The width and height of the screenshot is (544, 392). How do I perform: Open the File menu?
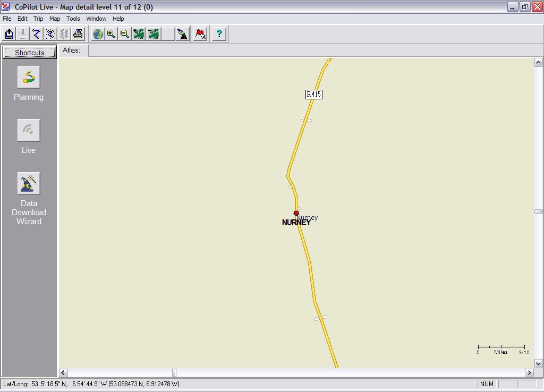(7, 19)
